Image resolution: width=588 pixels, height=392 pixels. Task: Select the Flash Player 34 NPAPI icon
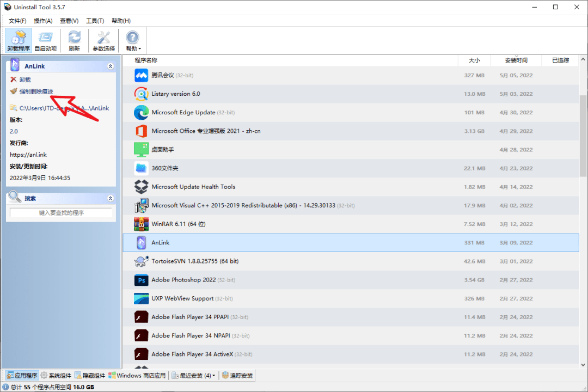141,335
